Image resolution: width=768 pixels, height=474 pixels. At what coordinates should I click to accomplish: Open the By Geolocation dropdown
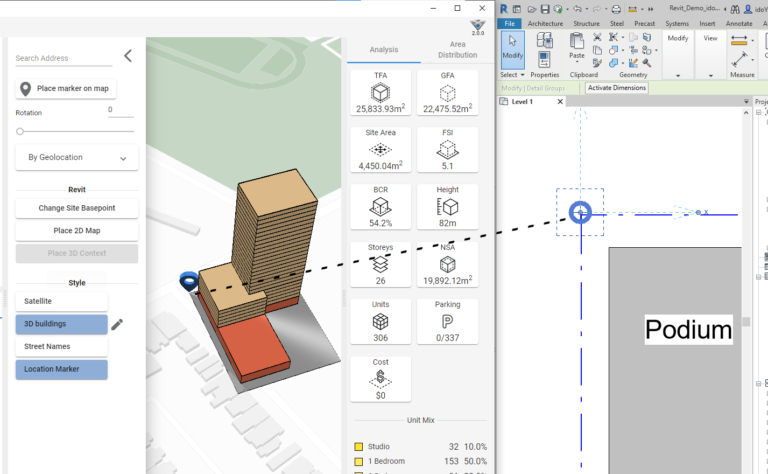coord(77,157)
